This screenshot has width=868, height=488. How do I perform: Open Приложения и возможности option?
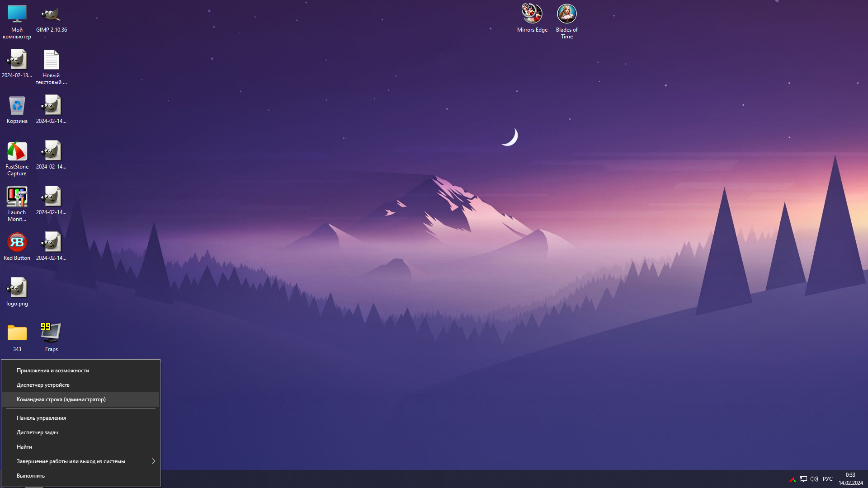click(x=52, y=370)
